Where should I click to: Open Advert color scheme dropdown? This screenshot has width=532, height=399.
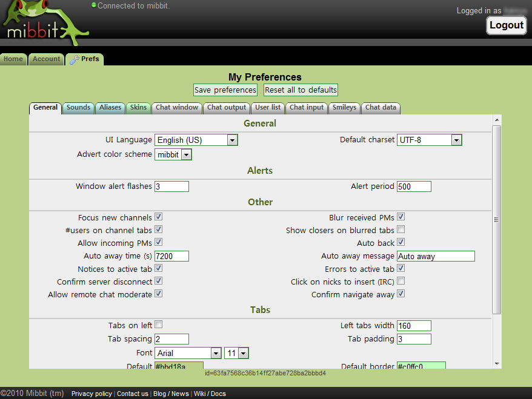[x=173, y=154]
